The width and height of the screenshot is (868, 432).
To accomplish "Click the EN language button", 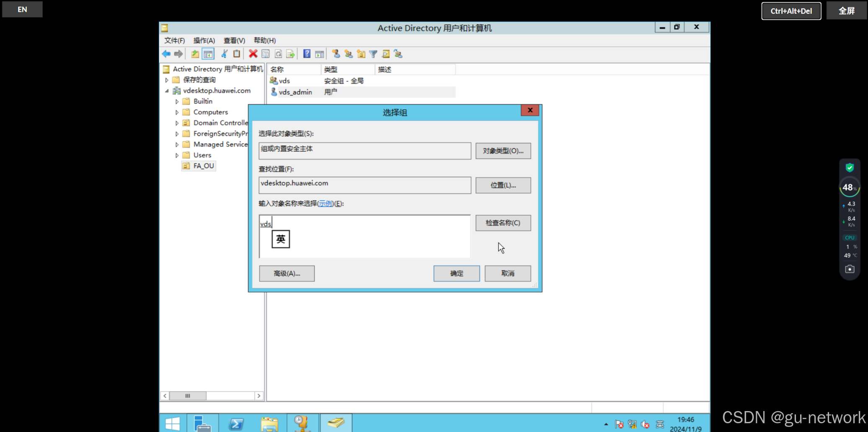I will (x=23, y=9).
